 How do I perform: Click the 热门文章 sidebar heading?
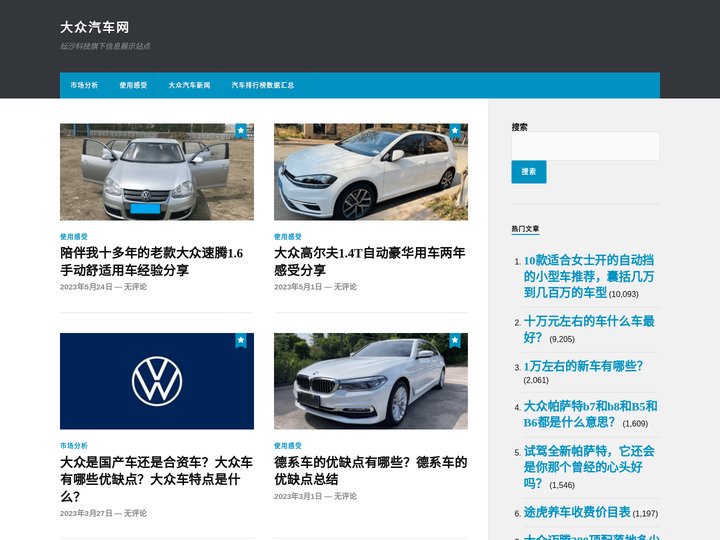(525, 229)
